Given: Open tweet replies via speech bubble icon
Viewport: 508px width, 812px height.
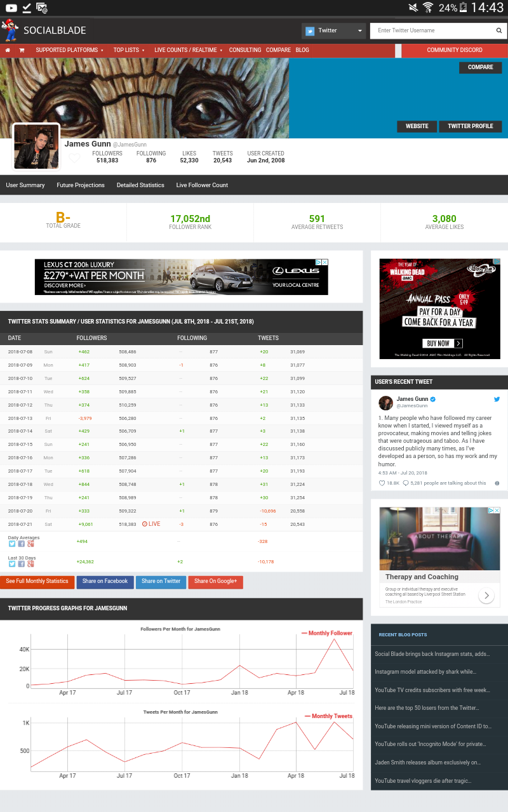Looking at the screenshot, I should coord(406,483).
